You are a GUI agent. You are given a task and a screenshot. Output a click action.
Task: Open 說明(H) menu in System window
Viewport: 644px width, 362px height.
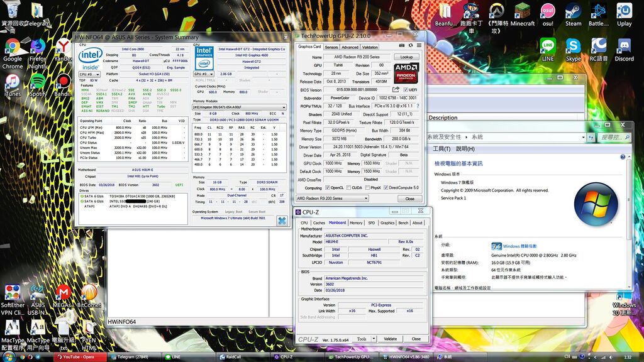465,148
